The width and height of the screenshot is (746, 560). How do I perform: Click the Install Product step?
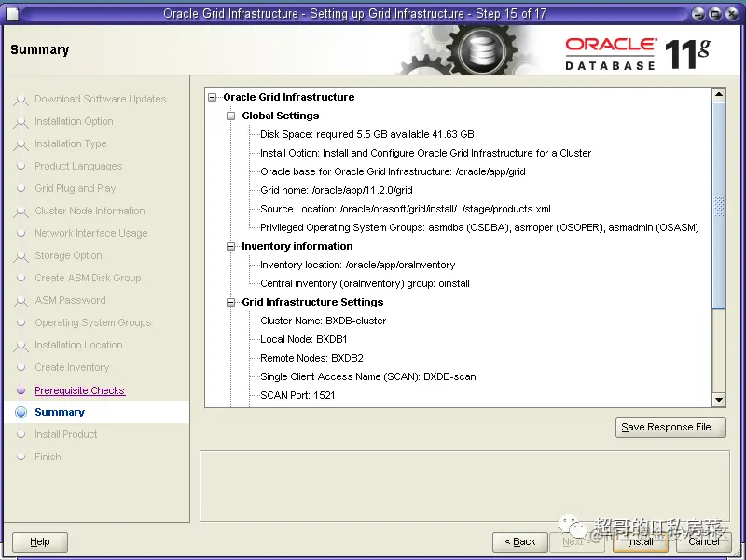(x=65, y=434)
